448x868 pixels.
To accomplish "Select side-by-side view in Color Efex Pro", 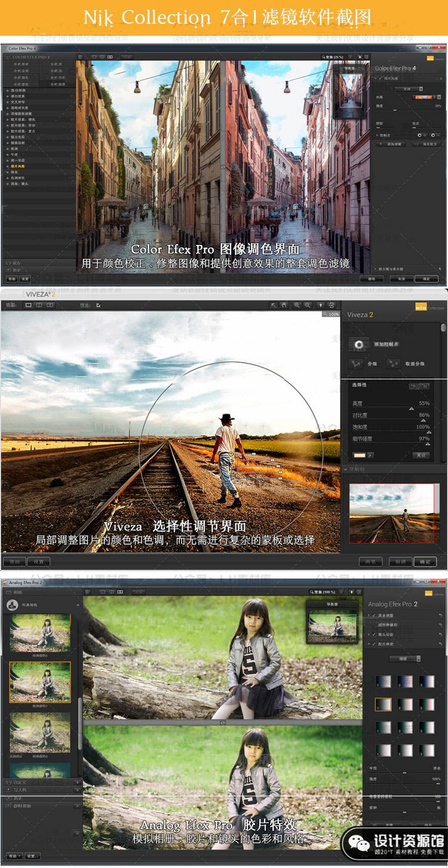I will (110, 56).
